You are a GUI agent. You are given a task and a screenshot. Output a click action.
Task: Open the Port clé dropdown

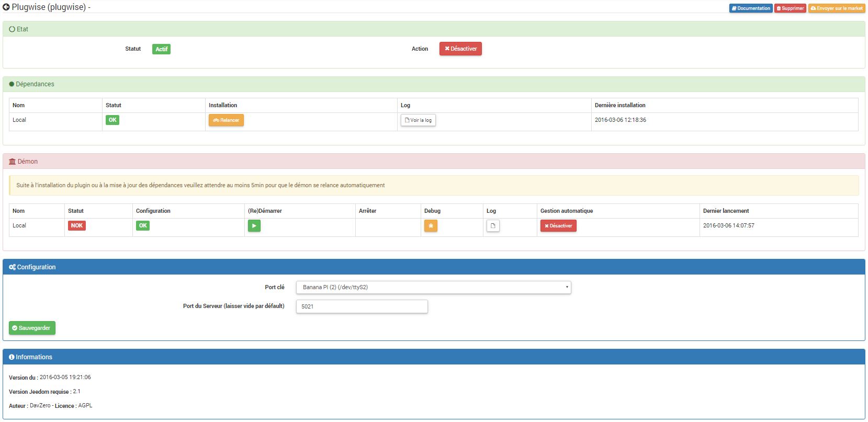point(433,287)
